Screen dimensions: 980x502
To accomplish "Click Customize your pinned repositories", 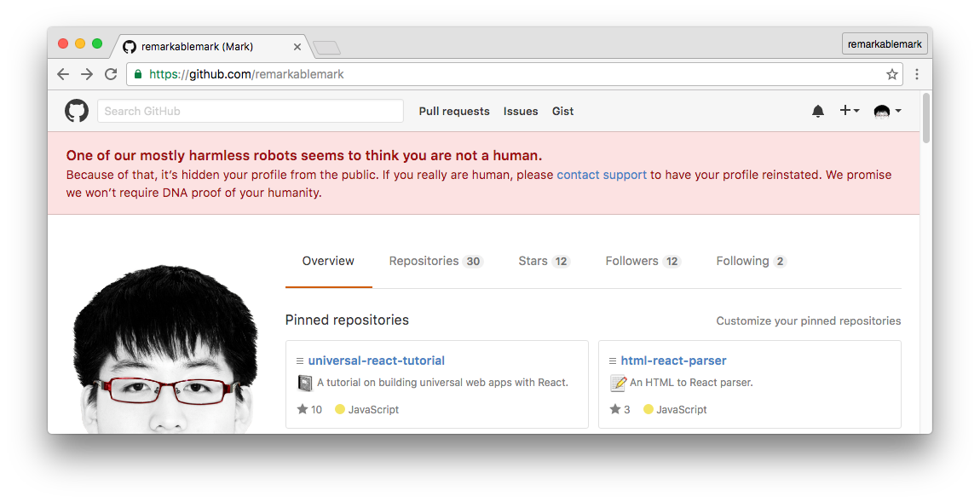I will click(809, 320).
